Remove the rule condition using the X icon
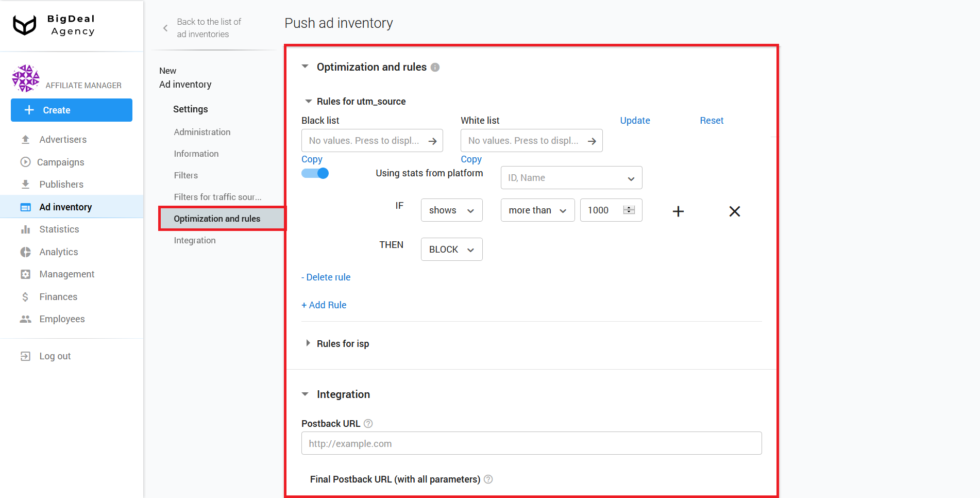980x498 pixels. pyautogui.click(x=734, y=211)
